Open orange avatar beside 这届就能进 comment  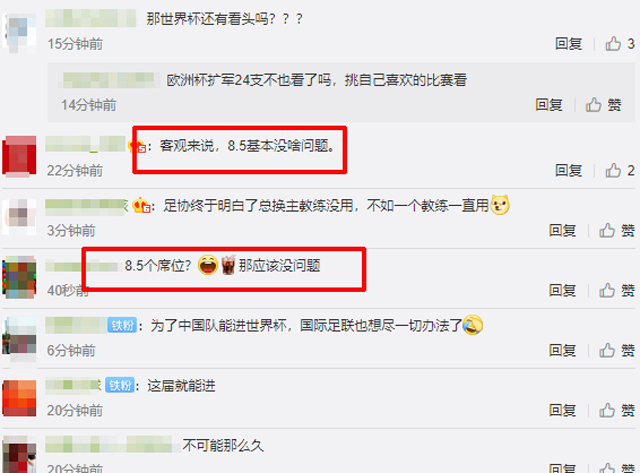19,398
